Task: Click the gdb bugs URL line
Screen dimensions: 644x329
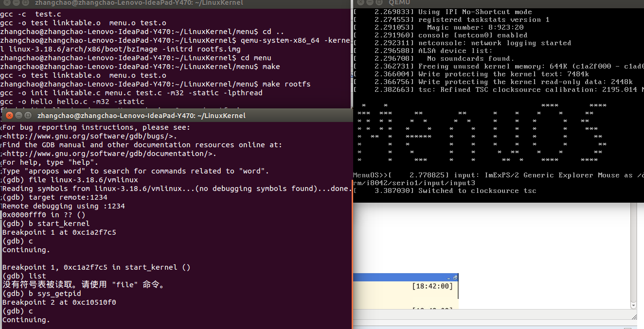Action: tap(90, 136)
